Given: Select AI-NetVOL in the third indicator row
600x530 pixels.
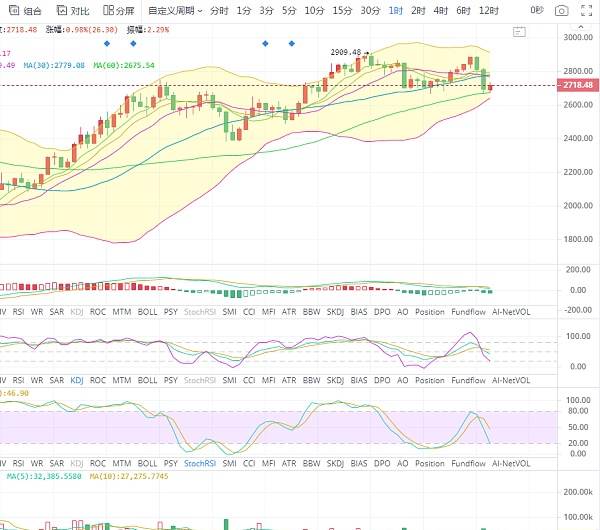Looking at the screenshot, I should click(511, 463).
